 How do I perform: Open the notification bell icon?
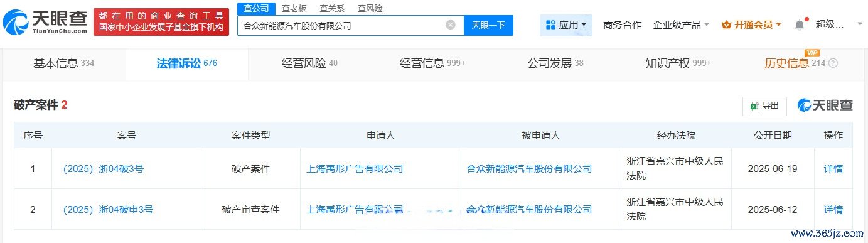pyautogui.click(x=799, y=25)
